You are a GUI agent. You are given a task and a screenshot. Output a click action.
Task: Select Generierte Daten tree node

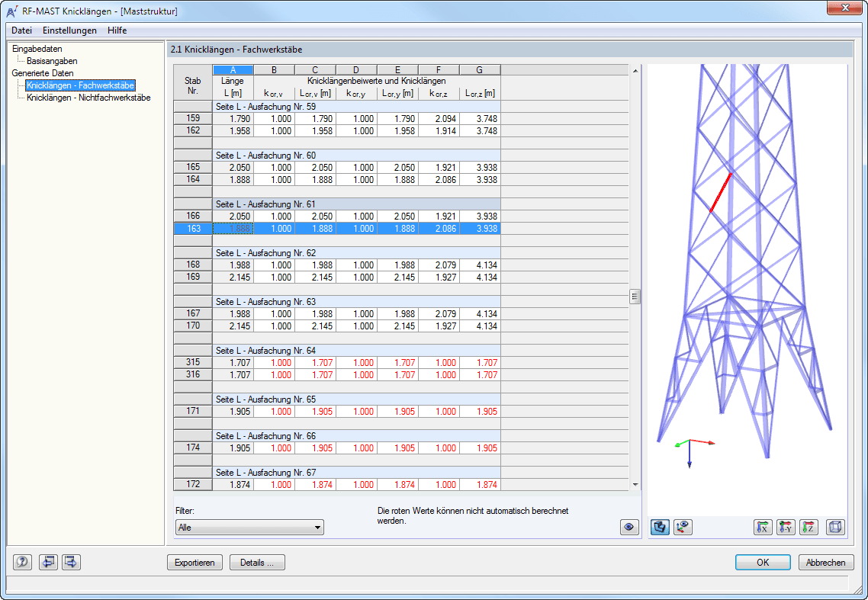[43, 73]
